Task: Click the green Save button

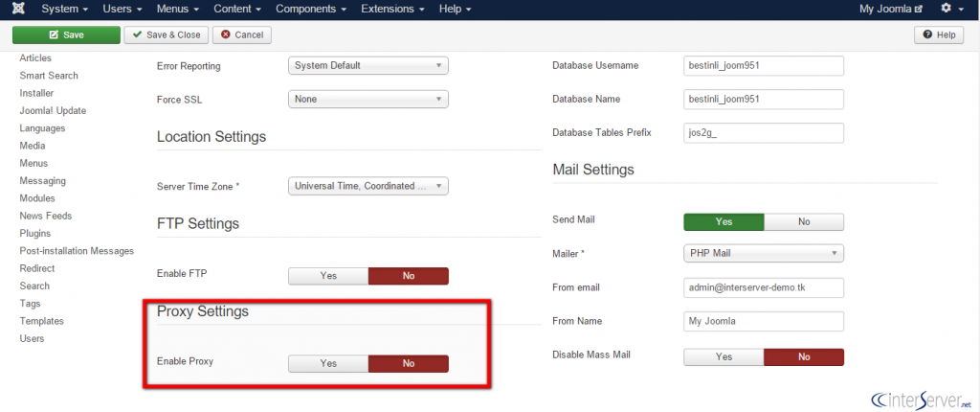Action: click(x=66, y=35)
